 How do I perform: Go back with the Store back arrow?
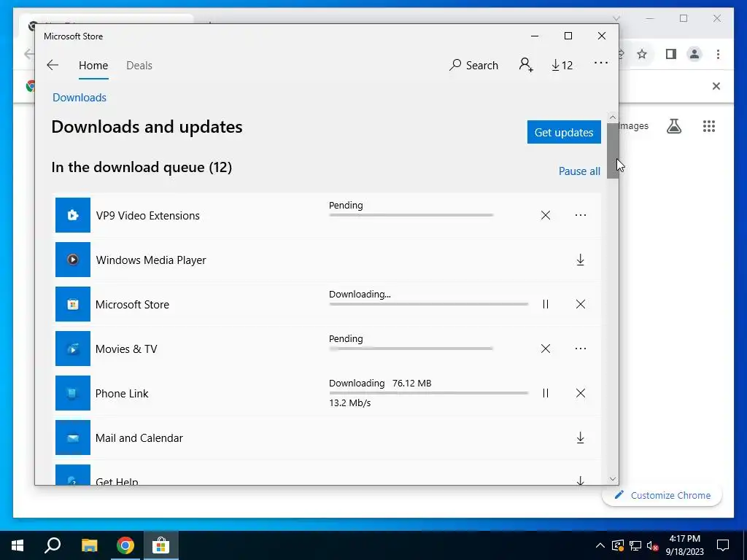(53, 65)
